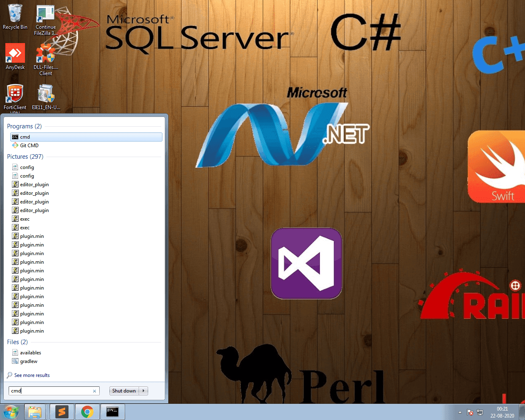Expand the Shut down options arrow
The height and width of the screenshot is (420, 525).
pos(144,391)
